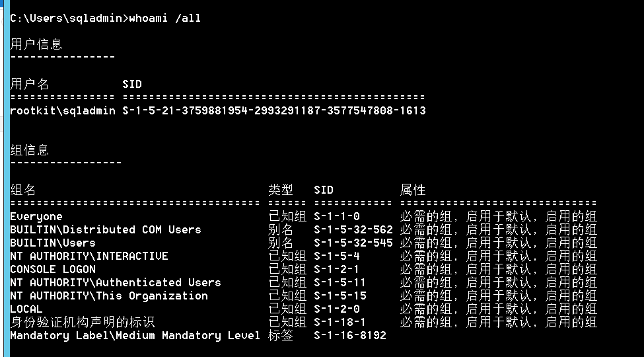
Task: Click the user SID ending in 1613
Action: pyautogui.click(x=274, y=110)
